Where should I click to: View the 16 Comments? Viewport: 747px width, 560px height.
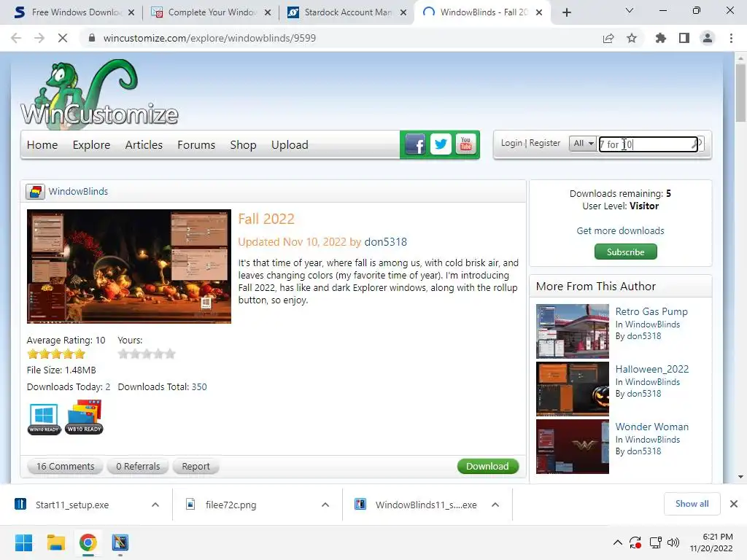65,466
